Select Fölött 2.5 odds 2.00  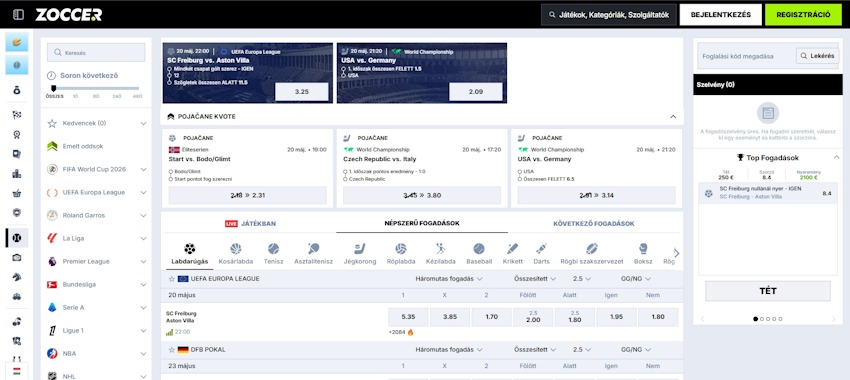point(533,317)
